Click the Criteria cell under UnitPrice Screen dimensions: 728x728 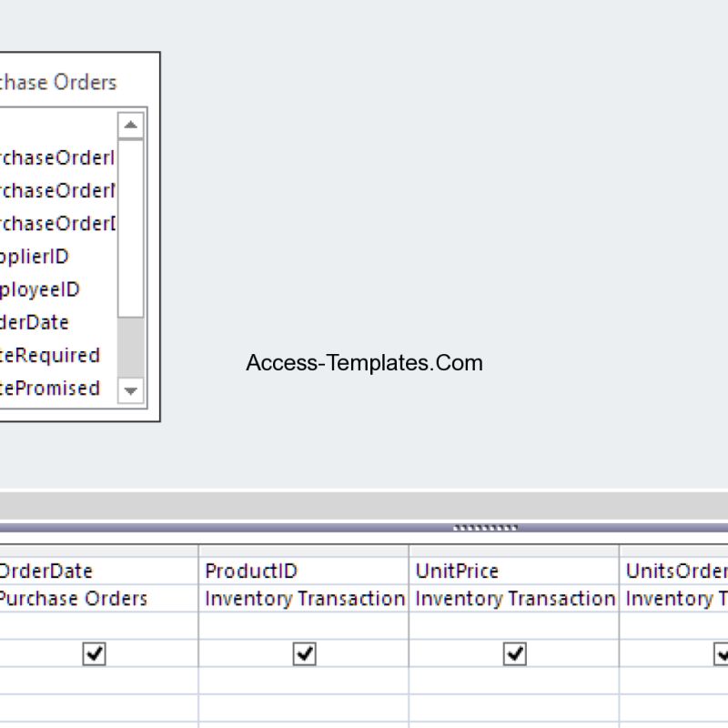[x=515, y=681]
